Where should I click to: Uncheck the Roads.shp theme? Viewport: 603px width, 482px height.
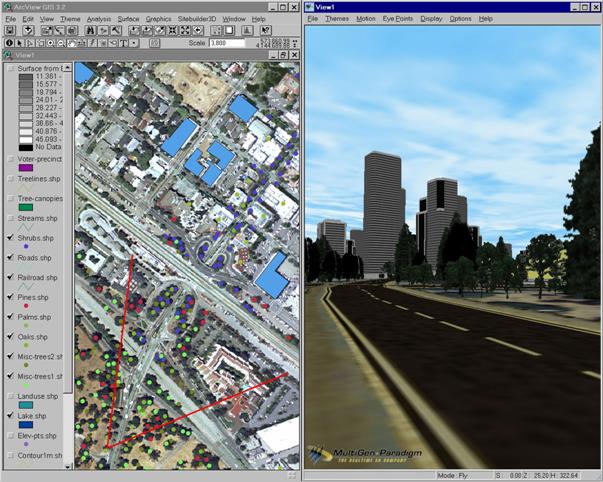(9, 258)
